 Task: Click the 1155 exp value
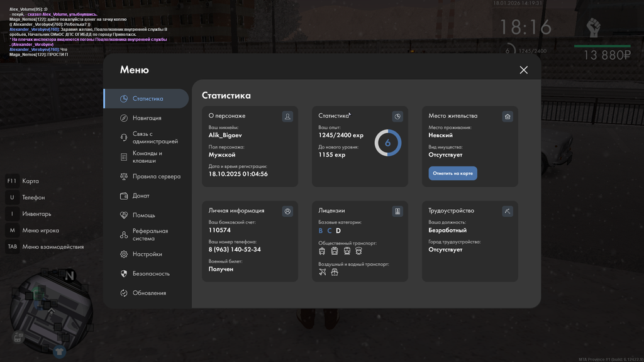[x=332, y=155]
